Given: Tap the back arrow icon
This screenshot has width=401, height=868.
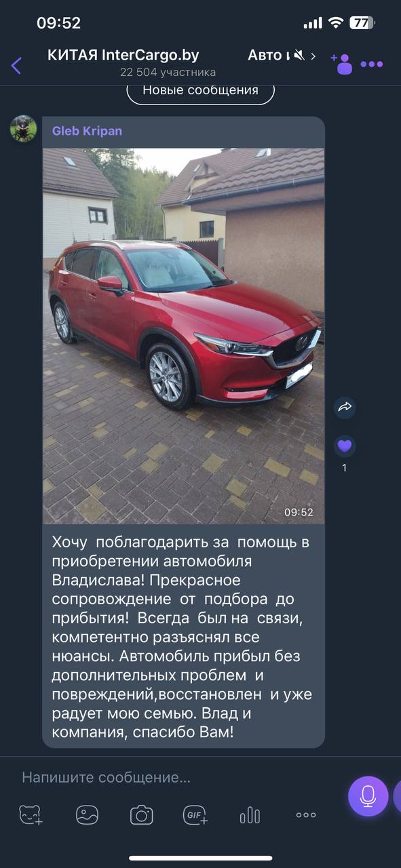Looking at the screenshot, I should coord(16,65).
